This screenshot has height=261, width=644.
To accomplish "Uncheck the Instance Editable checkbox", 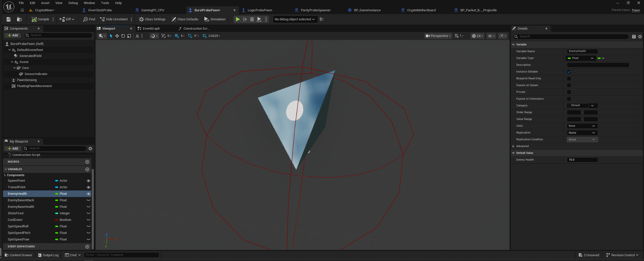I will coord(569,72).
